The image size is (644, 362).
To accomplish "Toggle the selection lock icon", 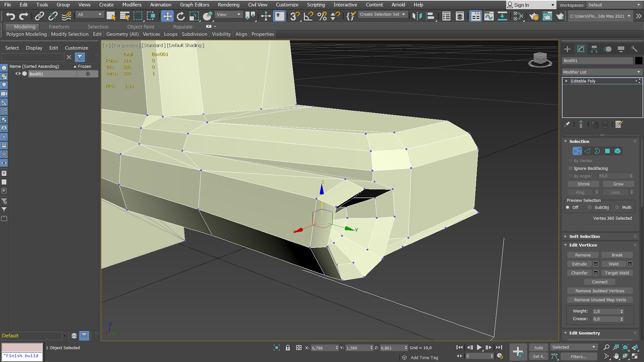I will (x=287, y=348).
